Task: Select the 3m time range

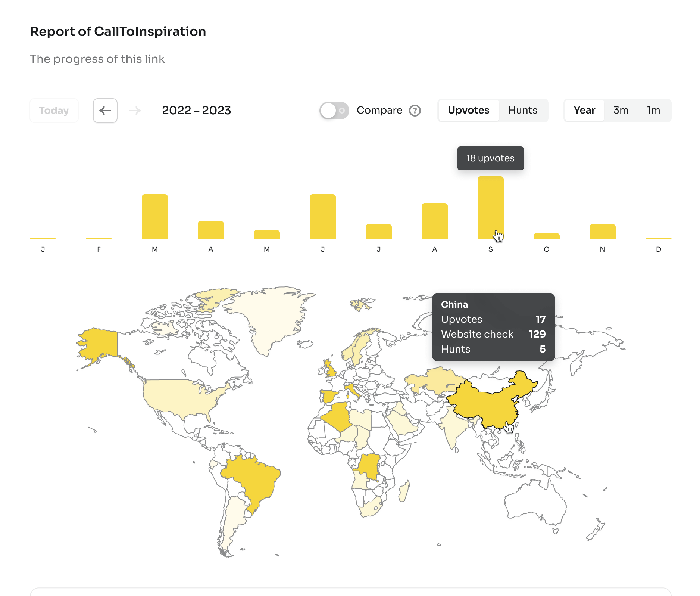Action: pos(621,111)
